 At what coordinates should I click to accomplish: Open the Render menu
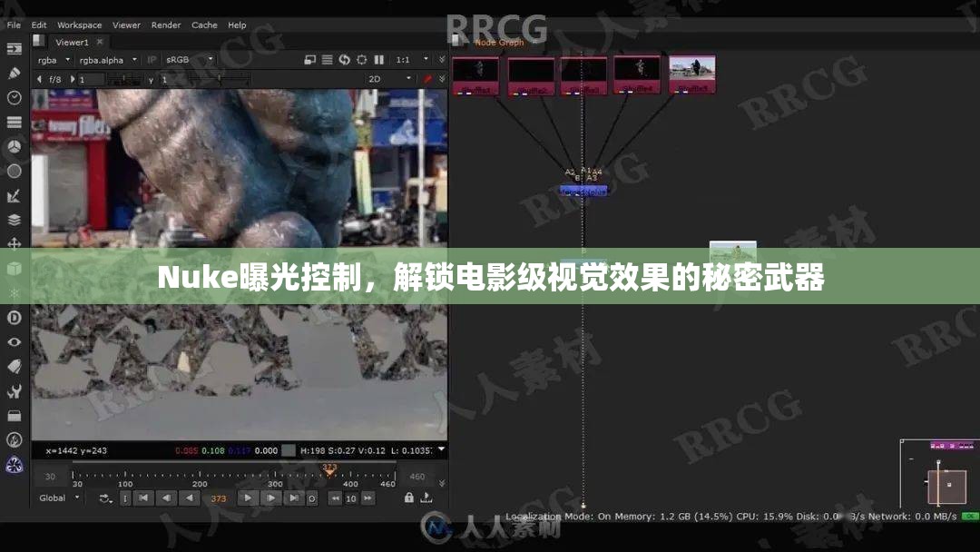166,25
